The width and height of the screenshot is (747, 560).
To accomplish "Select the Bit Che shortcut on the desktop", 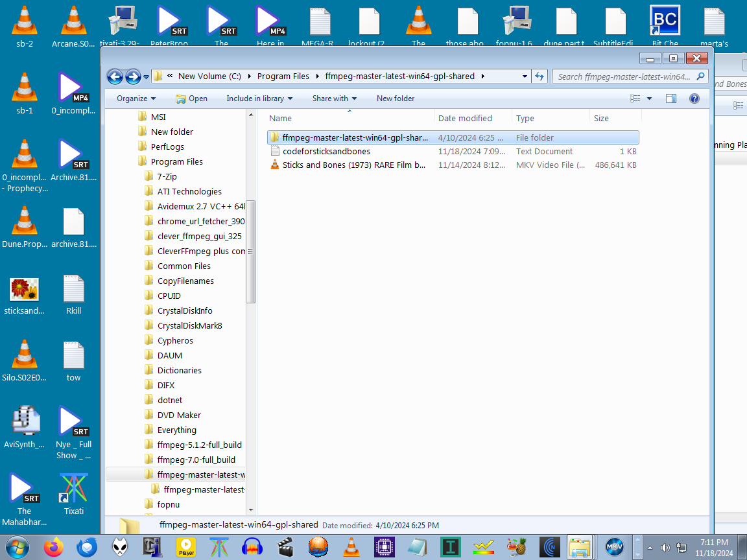I will pyautogui.click(x=665, y=25).
